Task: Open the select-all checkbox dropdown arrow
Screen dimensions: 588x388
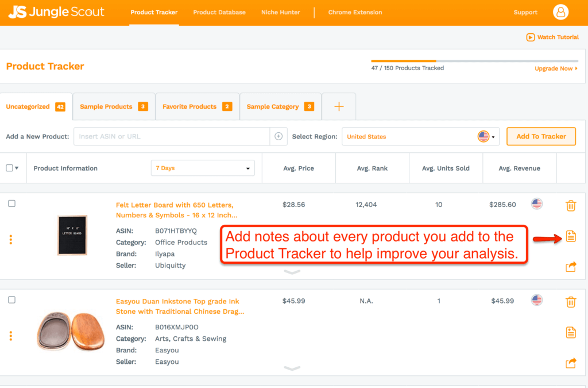Action: tap(17, 168)
